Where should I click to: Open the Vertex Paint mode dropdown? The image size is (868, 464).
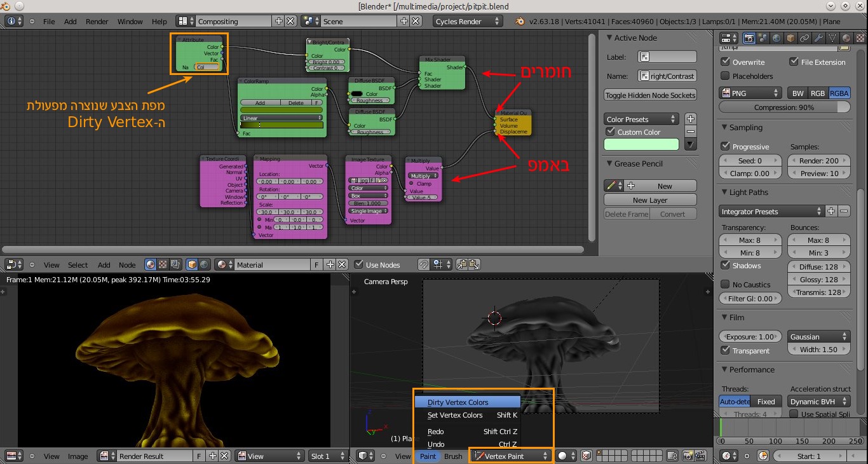(512, 456)
